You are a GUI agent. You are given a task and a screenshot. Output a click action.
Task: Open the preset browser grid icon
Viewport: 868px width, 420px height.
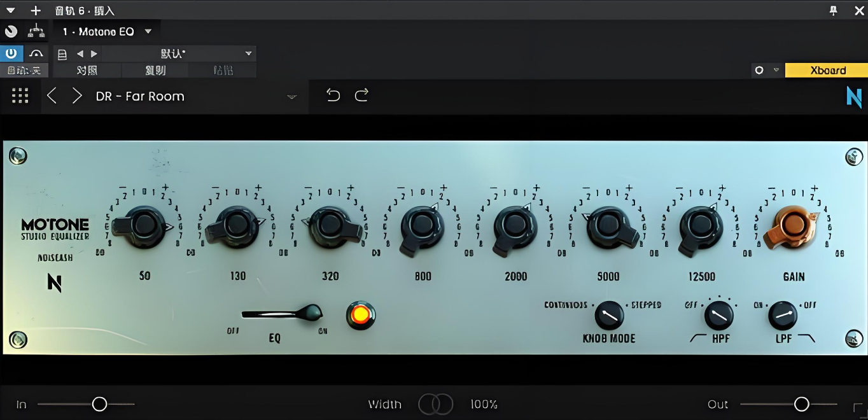[x=20, y=96]
